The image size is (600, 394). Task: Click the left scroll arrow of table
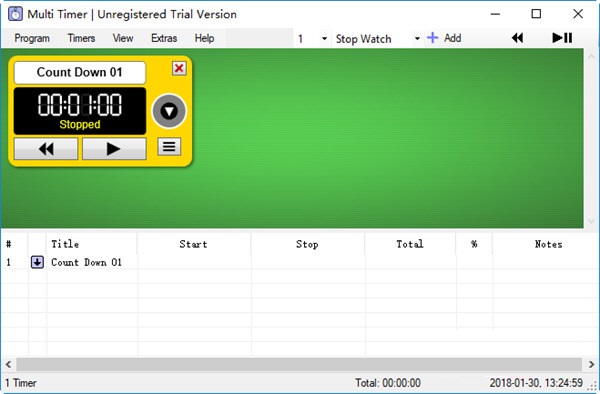[x=8, y=364]
